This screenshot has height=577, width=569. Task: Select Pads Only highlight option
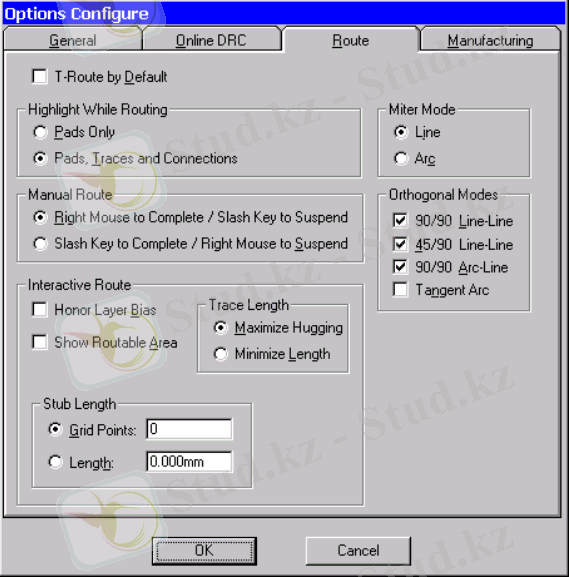[x=40, y=132]
